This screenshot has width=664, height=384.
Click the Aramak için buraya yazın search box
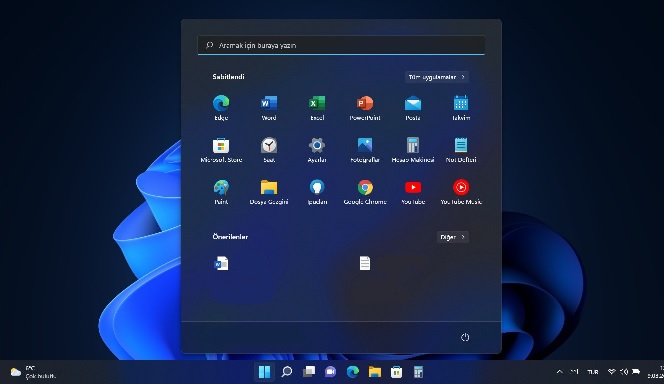pos(341,45)
